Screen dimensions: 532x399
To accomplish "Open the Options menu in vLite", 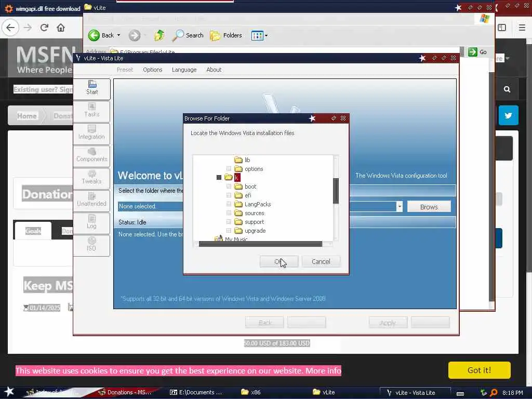I will point(152,70).
